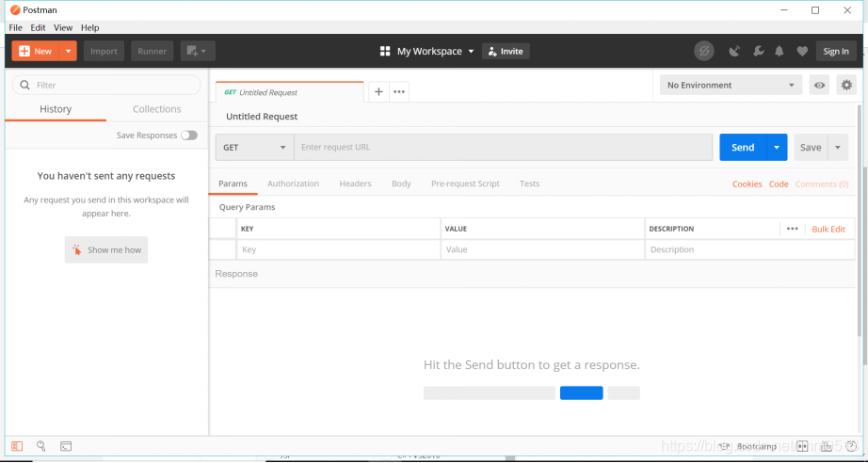This screenshot has height=463, width=868.
Task: Open the wrench settings icon
Action: click(x=759, y=51)
